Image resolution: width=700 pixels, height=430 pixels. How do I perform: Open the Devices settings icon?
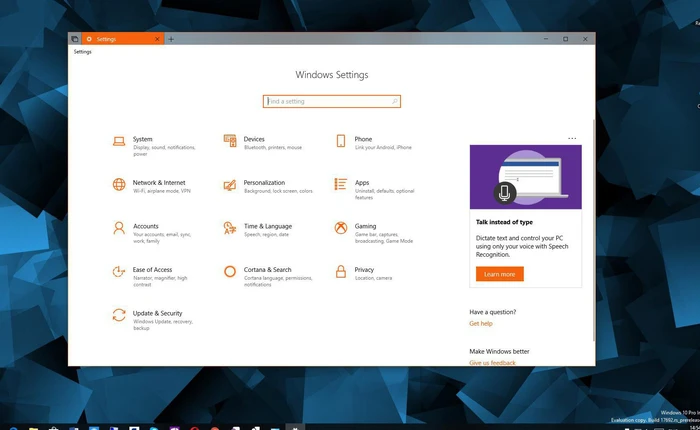(230, 141)
